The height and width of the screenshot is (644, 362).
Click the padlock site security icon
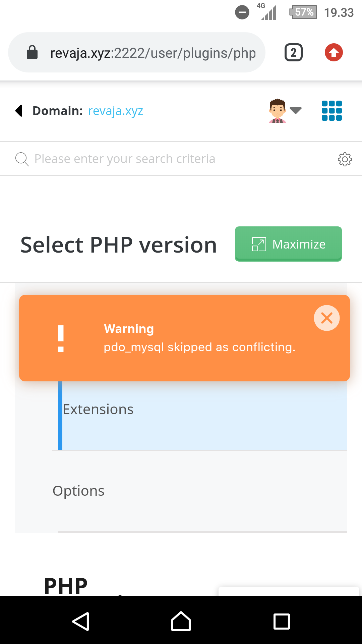point(32,53)
